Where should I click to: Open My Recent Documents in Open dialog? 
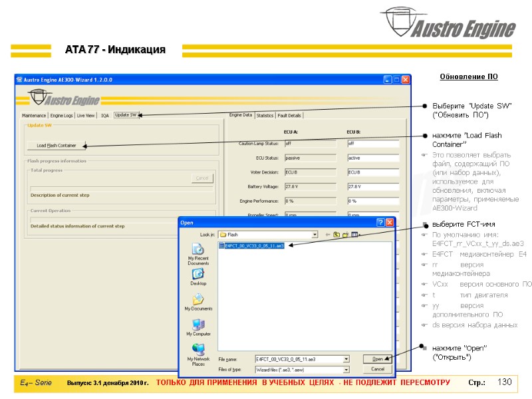tap(198, 254)
